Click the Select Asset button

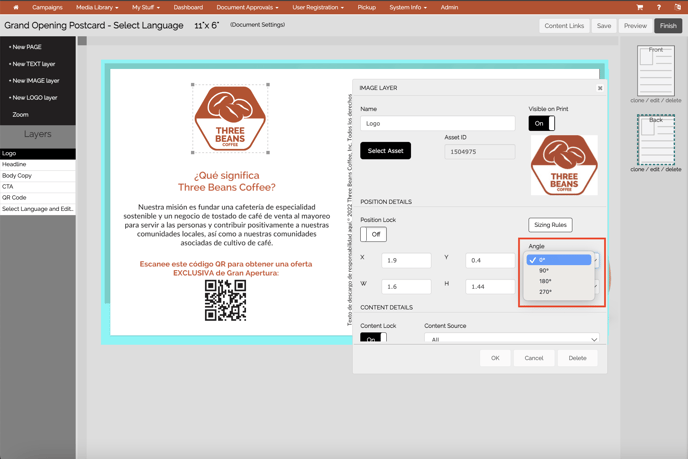click(x=385, y=151)
